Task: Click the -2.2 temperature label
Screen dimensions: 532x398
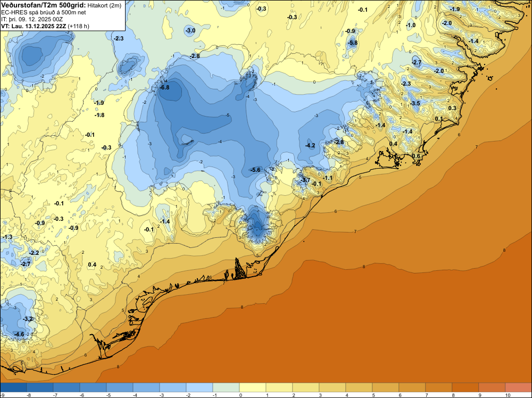Action: pyautogui.click(x=34, y=253)
